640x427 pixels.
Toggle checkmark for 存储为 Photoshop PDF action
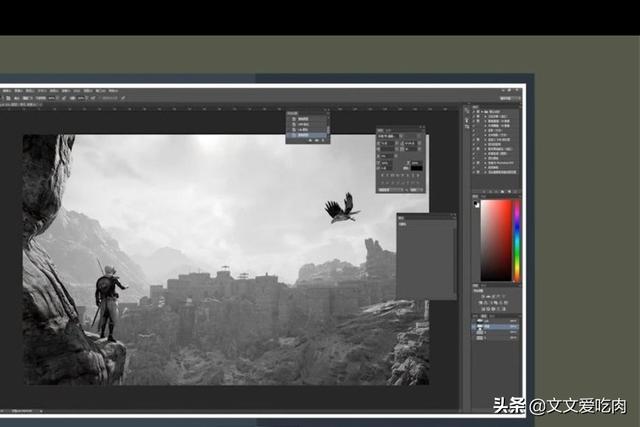coord(474,163)
